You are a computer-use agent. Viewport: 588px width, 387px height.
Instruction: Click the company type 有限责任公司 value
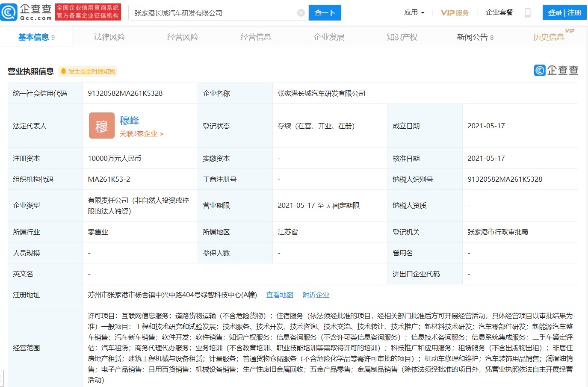pos(139,206)
